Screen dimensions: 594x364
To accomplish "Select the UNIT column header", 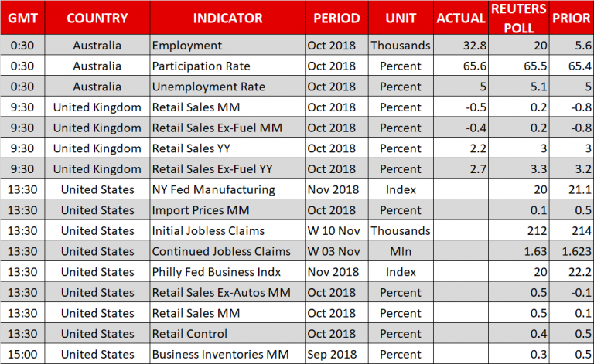I will tap(400, 18).
